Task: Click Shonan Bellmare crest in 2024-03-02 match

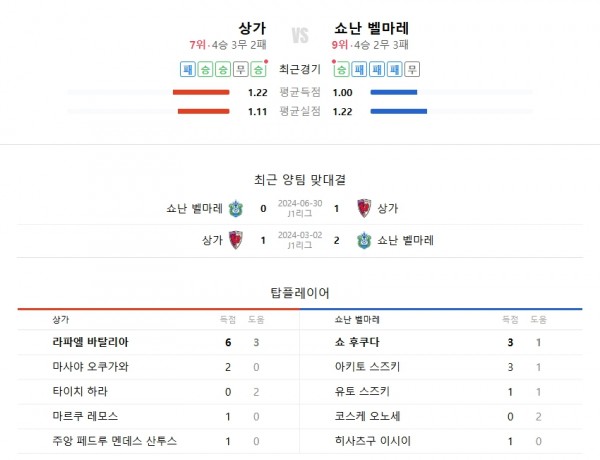Action: tap(363, 240)
